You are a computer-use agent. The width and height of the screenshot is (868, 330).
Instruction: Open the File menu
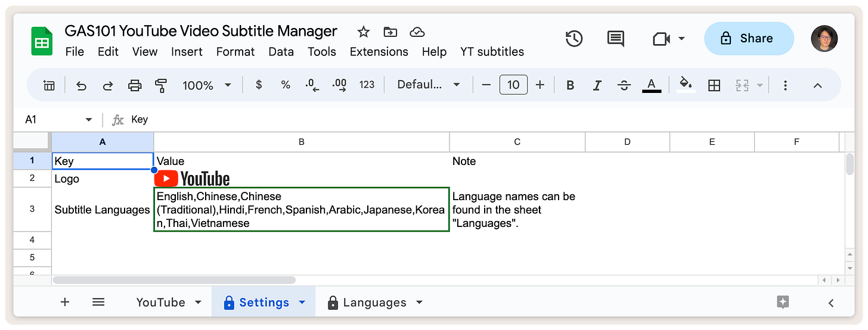[75, 52]
